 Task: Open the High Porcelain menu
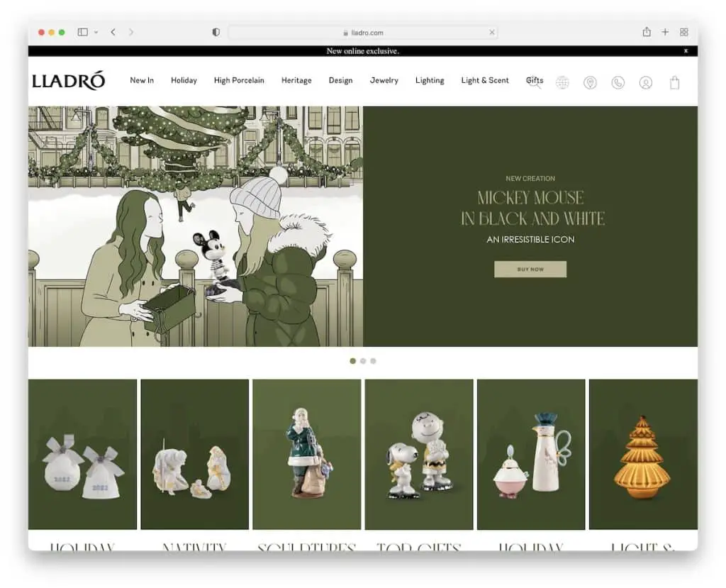(239, 80)
